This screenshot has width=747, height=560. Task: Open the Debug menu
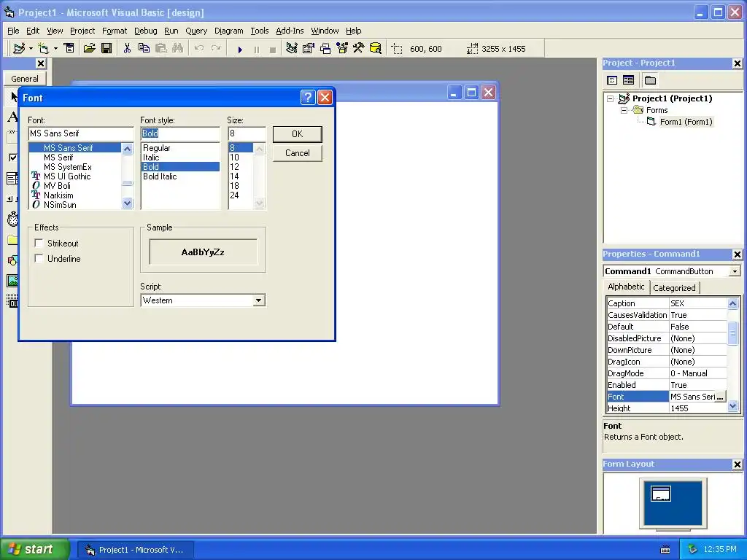[145, 31]
